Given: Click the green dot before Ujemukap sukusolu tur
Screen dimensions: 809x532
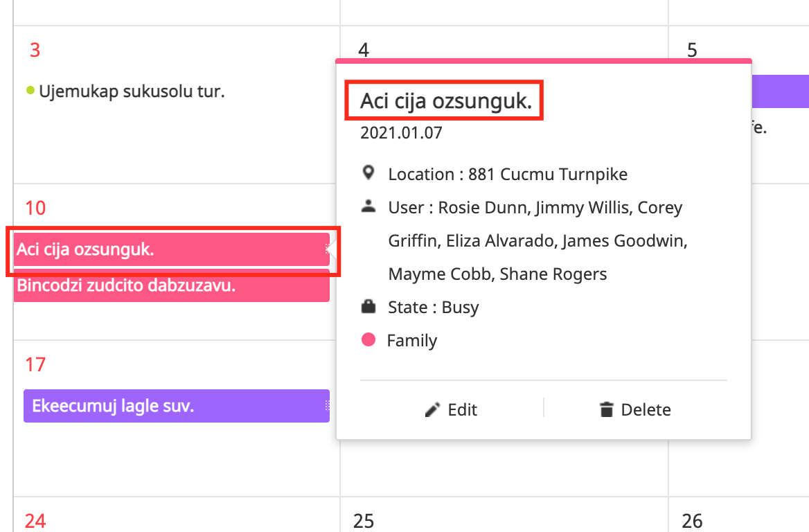Looking at the screenshot, I should [29, 89].
